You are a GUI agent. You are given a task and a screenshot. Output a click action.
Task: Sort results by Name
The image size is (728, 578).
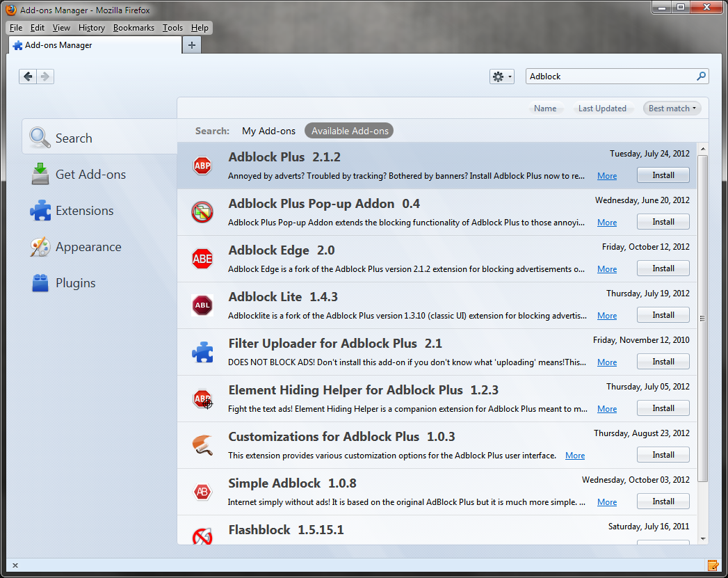pos(544,109)
